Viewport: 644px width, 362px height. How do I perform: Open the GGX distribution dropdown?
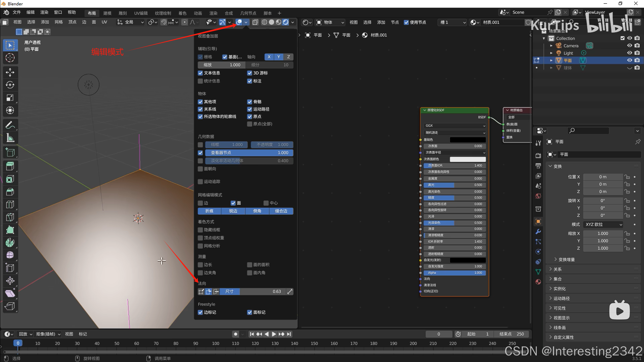click(454, 125)
